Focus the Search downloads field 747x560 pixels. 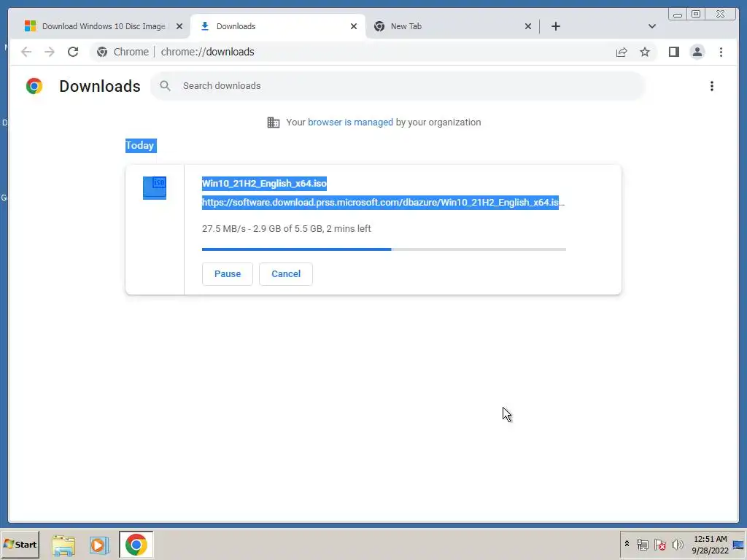[398, 86]
